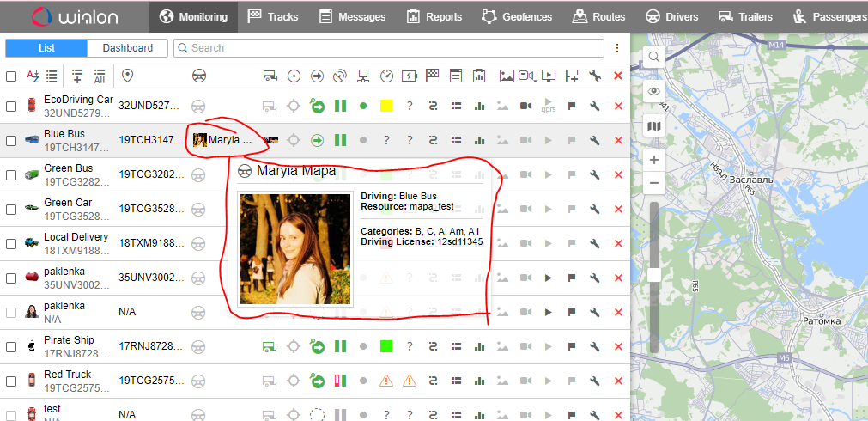The image size is (868, 421).
Task: Click the map layers icon
Action: tap(654, 126)
